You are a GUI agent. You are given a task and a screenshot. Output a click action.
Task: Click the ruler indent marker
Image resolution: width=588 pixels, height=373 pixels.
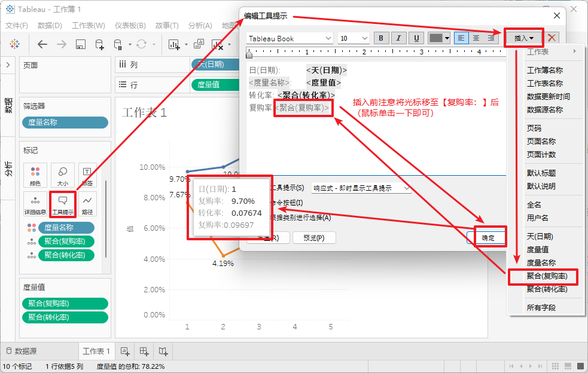(x=249, y=54)
